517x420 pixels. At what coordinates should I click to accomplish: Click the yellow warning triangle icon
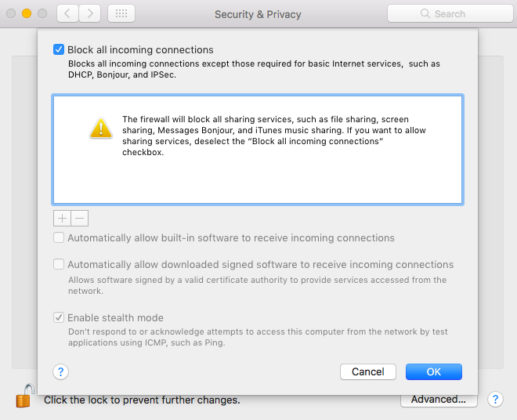click(101, 128)
